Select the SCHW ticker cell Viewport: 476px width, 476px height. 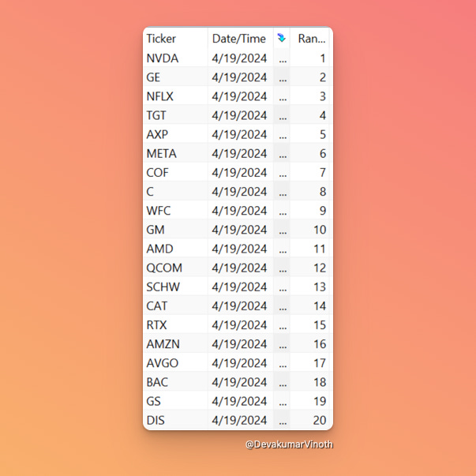175,287
